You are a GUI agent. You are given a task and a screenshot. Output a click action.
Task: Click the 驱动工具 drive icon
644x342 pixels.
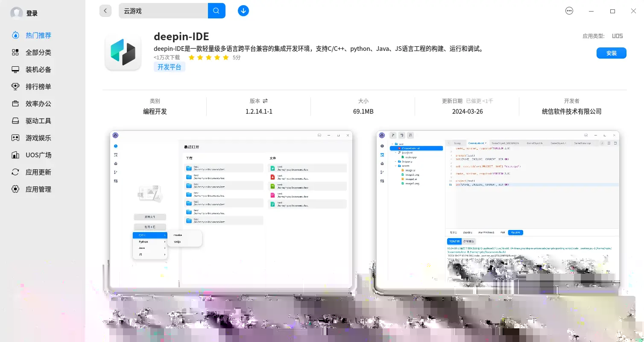(15, 121)
